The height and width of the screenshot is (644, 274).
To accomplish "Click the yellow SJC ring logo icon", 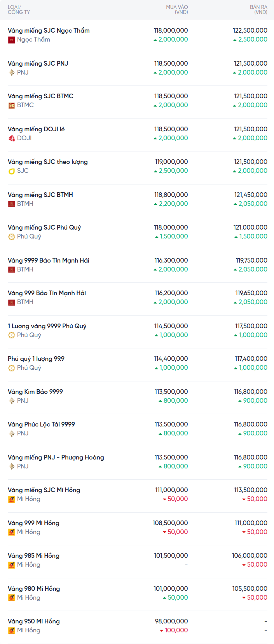I will [12, 171].
